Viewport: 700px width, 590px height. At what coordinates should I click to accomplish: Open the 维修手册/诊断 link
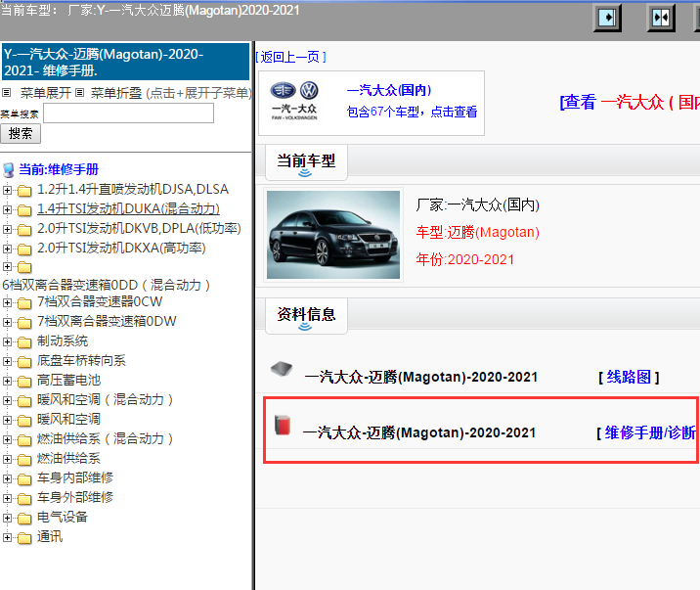pyautogui.click(x=650, y=432)
